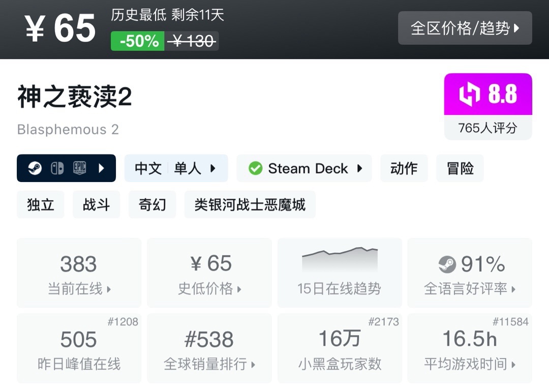
Task: Open 全区价格/趋势 regional price trends
Action: point(465,28)
